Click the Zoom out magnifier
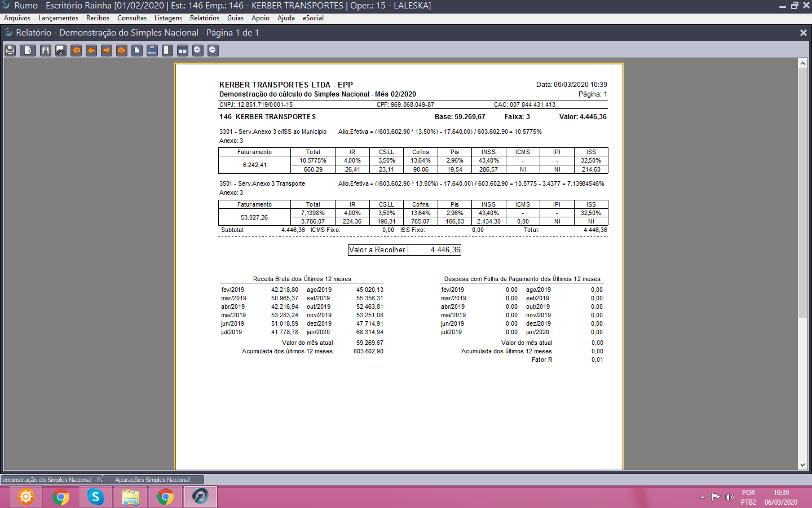The height and width of the screenshot is (508, 812). [213, 50]
